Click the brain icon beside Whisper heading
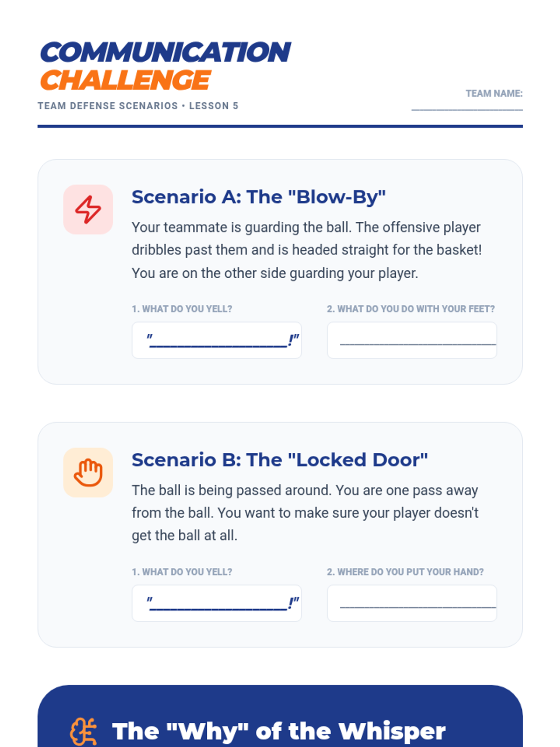The height and width of the screenshot is (747, 560). point(84,731)
